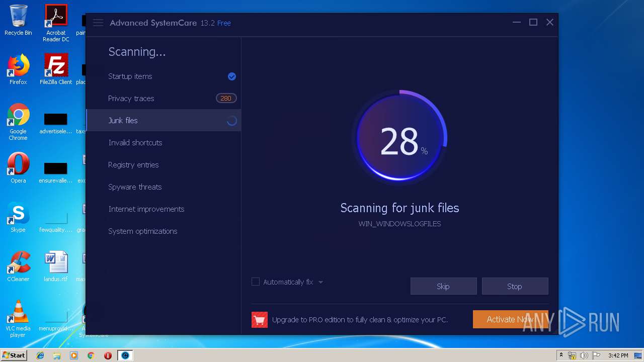Screen dimensions: 644x362
Task: Select Registry entries in scan list
Action: pyautogui.click(x=164, y=165)
